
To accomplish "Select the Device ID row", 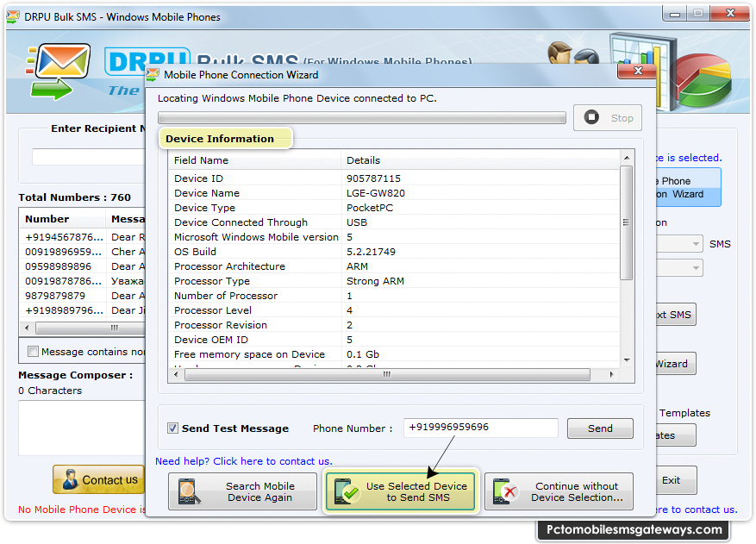I will tap(394, 178).
